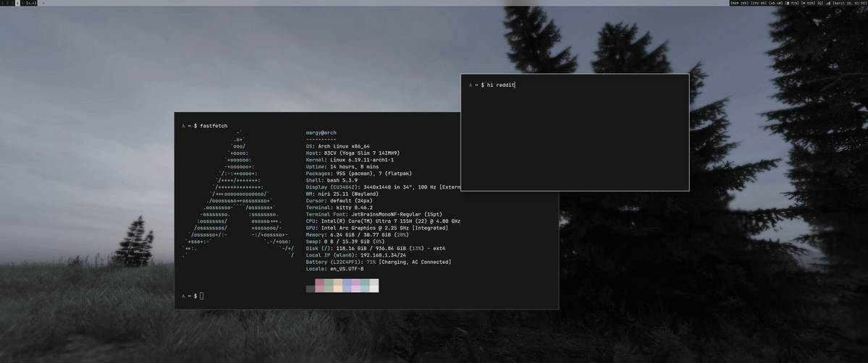The height and width of the screenshot is (363, 868).
Task: Click the '$ fastfetch' command line
Action: [x=204, y=126]
